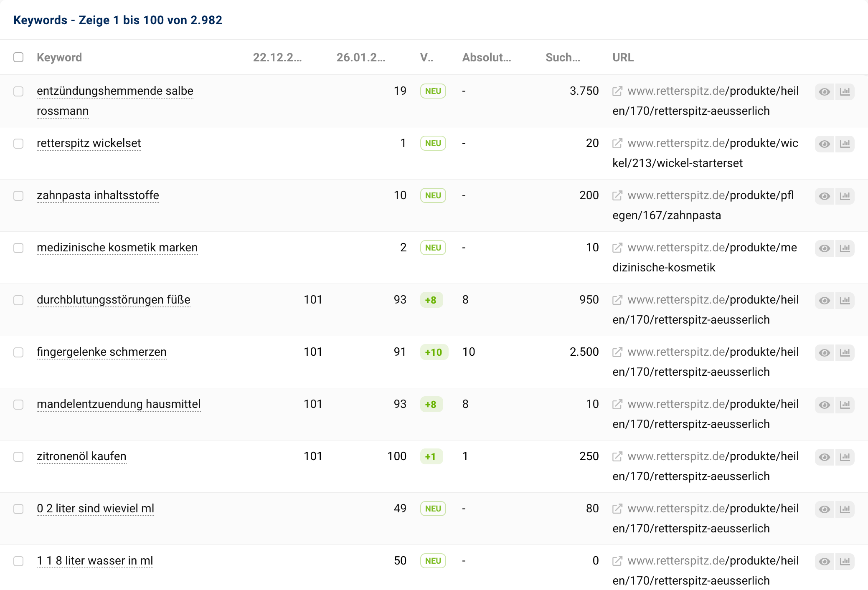Click NEU badge in medizinische kosmetik marken row
This screenshot has width=868, height=590.
[x=433, y=248]
